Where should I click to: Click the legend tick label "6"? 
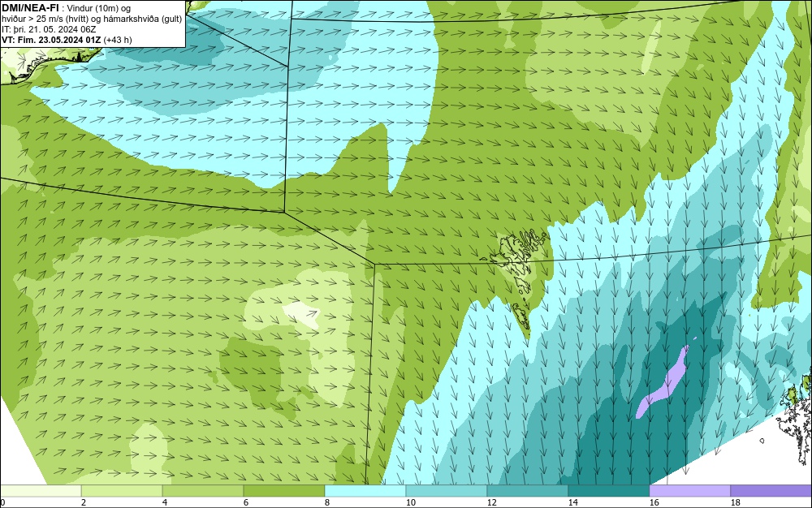point(246,502)
